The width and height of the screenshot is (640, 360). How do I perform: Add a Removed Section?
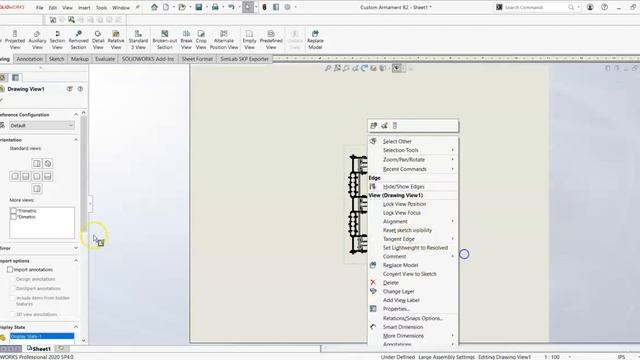point(78,40)
